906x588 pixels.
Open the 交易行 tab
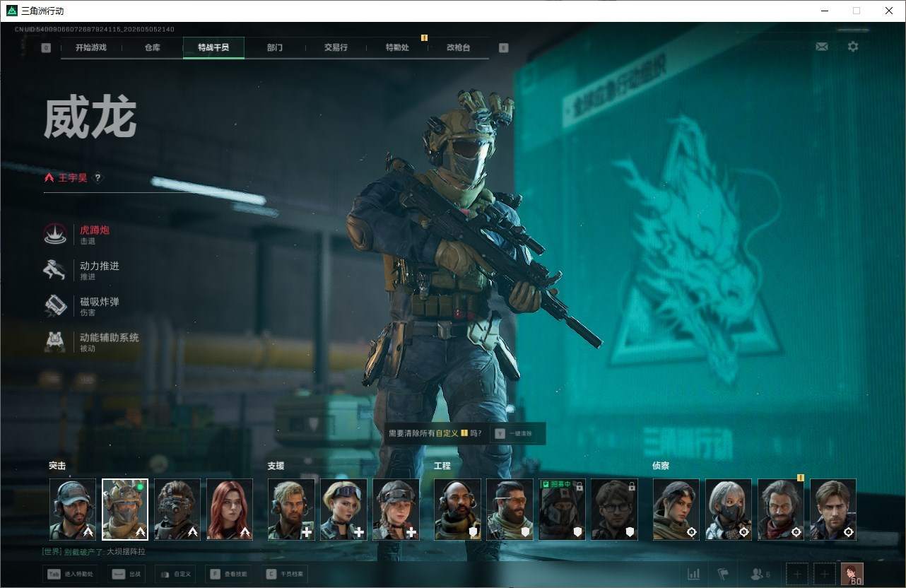pyautogui.click(x=336, y=48)
